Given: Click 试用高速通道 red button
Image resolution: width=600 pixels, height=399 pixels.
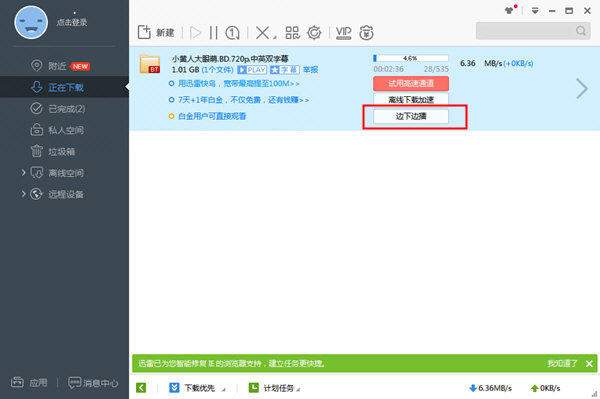Looking at the screenshot, I should point(411,83).
